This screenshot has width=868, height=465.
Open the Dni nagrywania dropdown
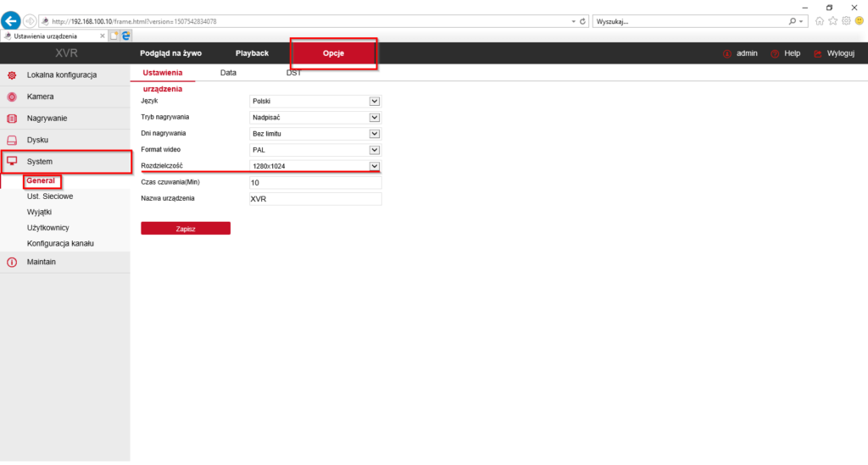click(x=375, y=134)
